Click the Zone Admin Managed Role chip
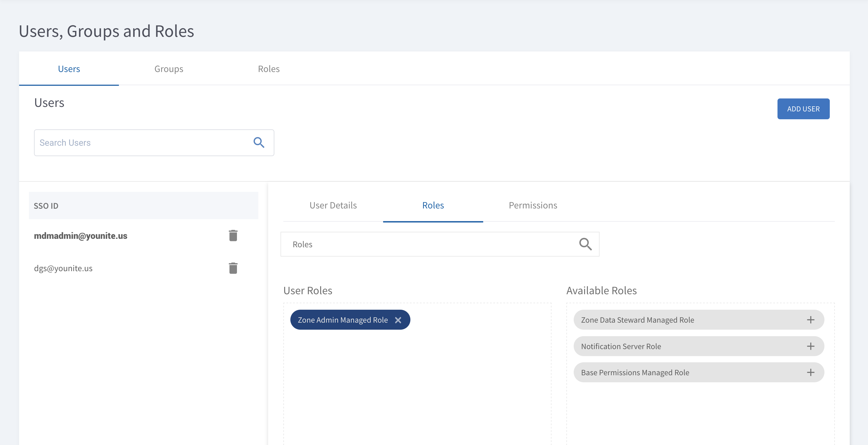The width and height of the screenshot is (868, 445). coord(350,320)
